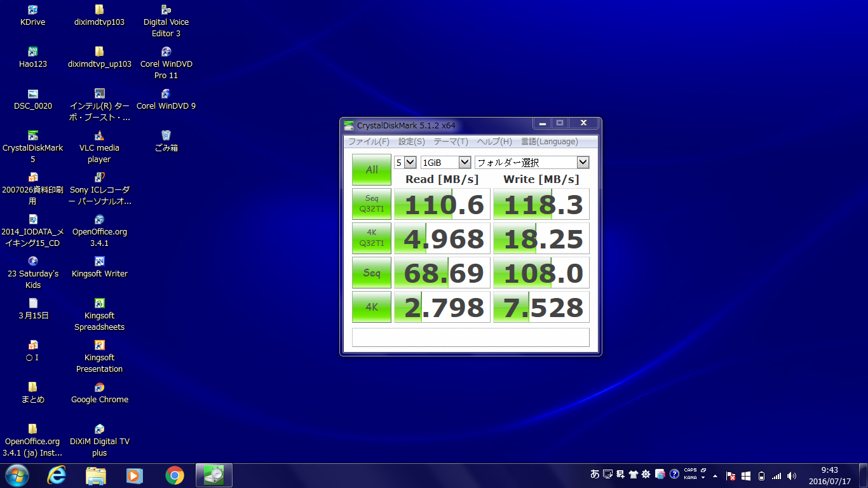868x488 pixels.
Task: Click the Seq Q32T1 write result 118.3
Action: [541, 204]
